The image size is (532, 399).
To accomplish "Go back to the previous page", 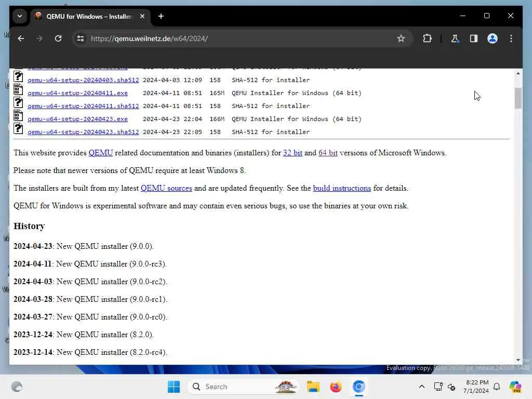I will coord(21,38).
